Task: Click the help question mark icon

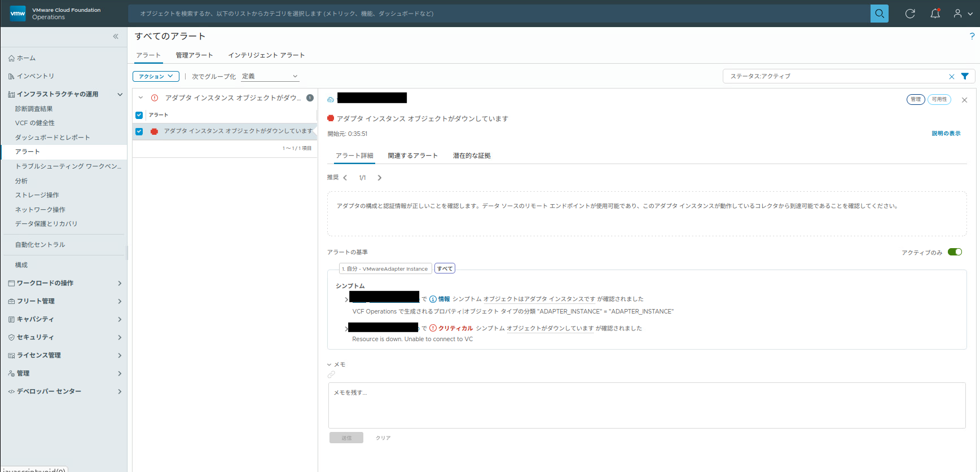Action: (x=972, y=36)
